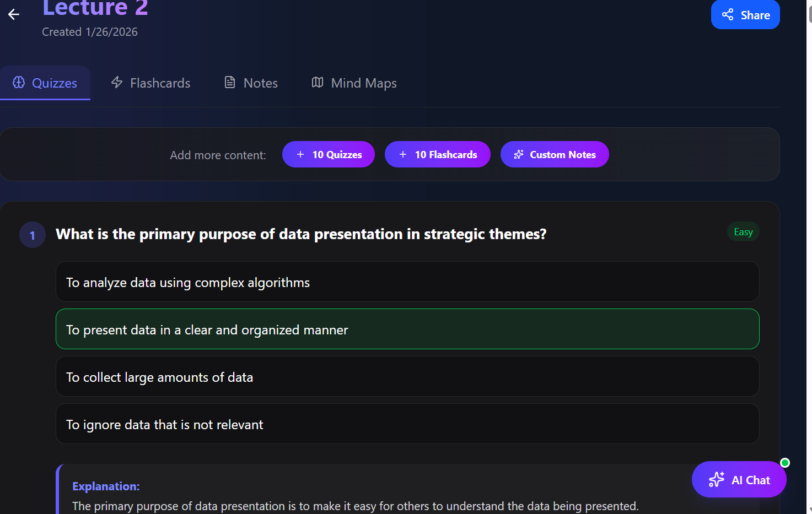Click the plus icon on 10 Quizzes button

pyautogui.click(x=300, y=154)
